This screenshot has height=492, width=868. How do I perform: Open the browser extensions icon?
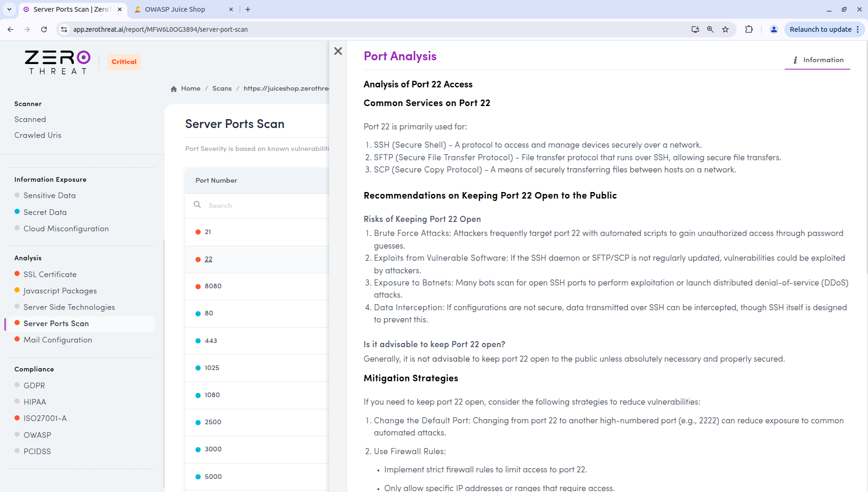pyautogui.click(x=749, y=29)
